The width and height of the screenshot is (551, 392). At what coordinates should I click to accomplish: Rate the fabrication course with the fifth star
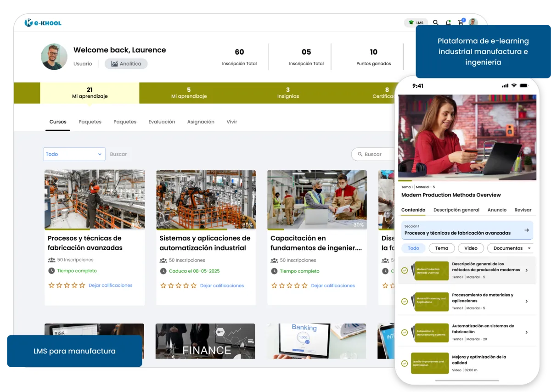click(82, 285)
